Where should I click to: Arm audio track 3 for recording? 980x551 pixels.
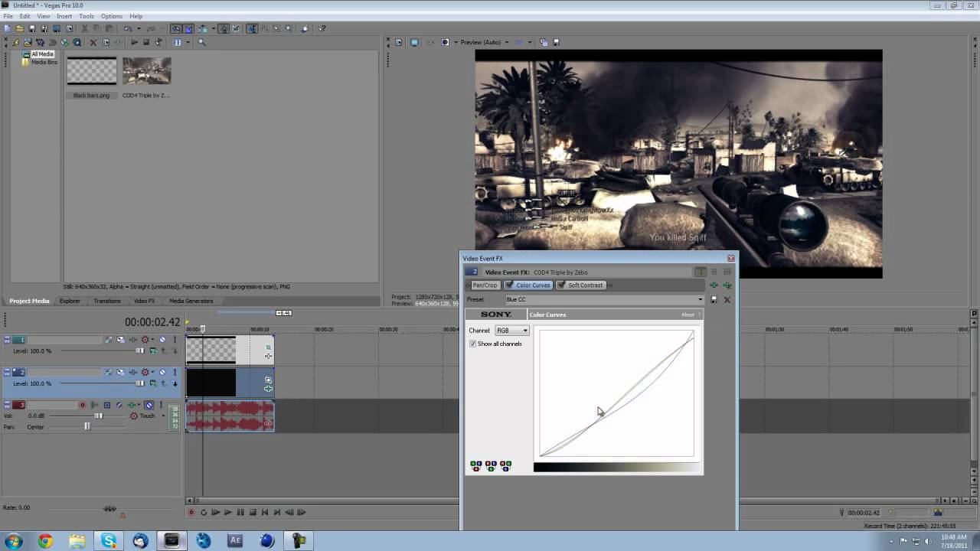(83, 405)
